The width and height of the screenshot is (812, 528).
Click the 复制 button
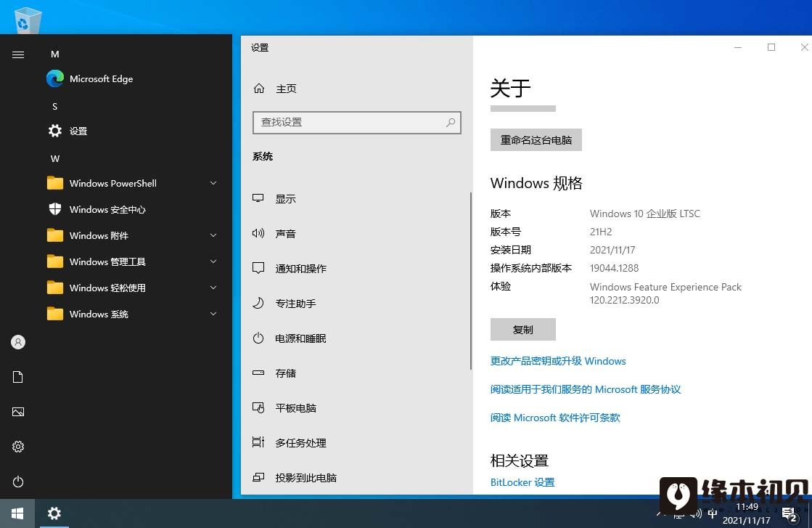[x=522, y=330]
